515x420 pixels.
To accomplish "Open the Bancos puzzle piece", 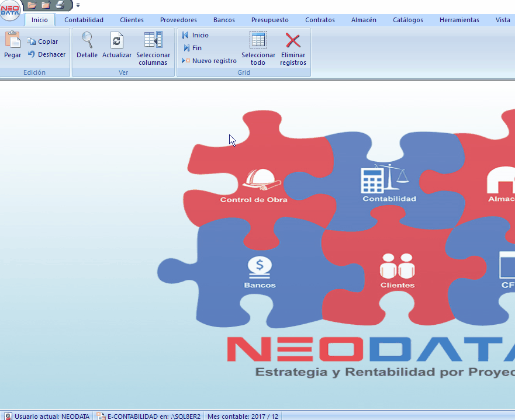I will [260, 272].
